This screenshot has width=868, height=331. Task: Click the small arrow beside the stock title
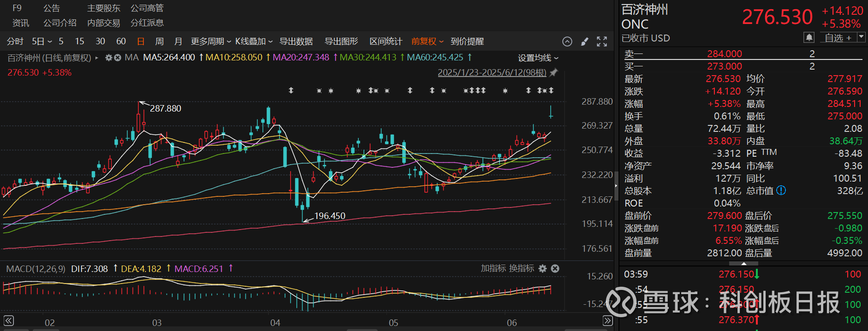pyautogui.click(x=96, y=58)
